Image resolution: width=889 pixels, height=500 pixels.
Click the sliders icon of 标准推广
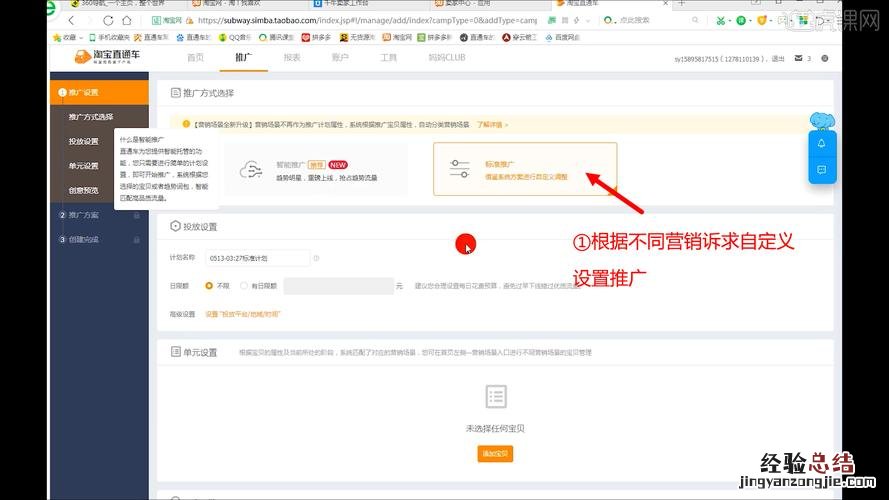459,169
